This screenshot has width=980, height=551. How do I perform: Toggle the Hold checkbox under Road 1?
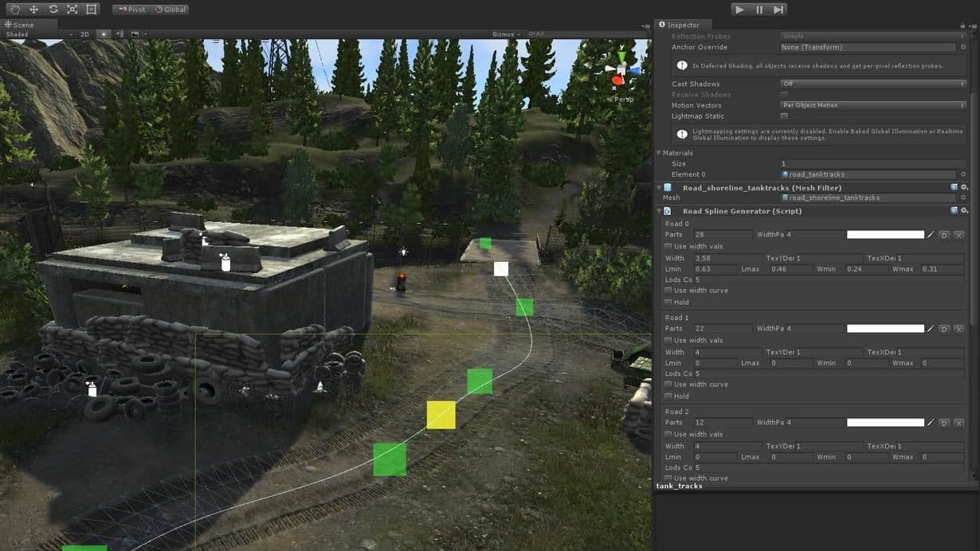coord(668,396)
